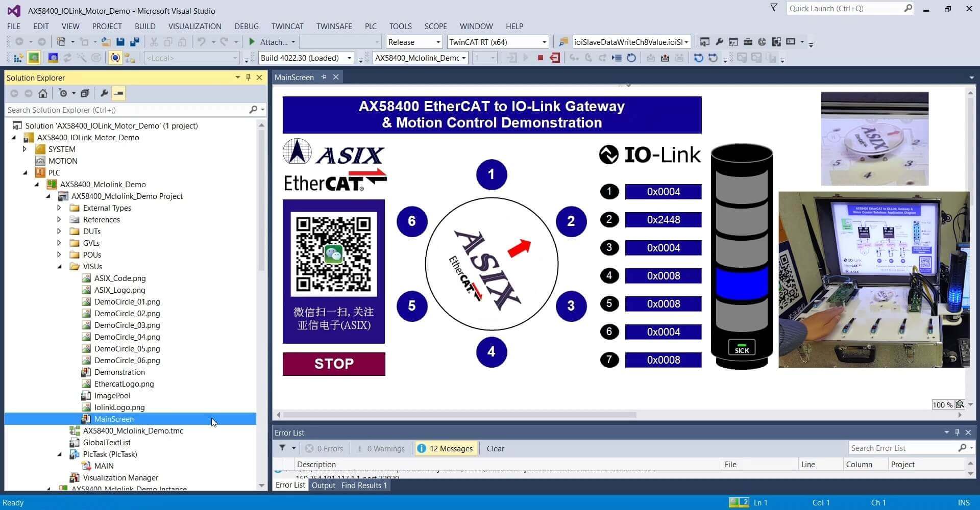Click the Search Solution Explorer field
This screenshot has height=510, width=980.
128,110
